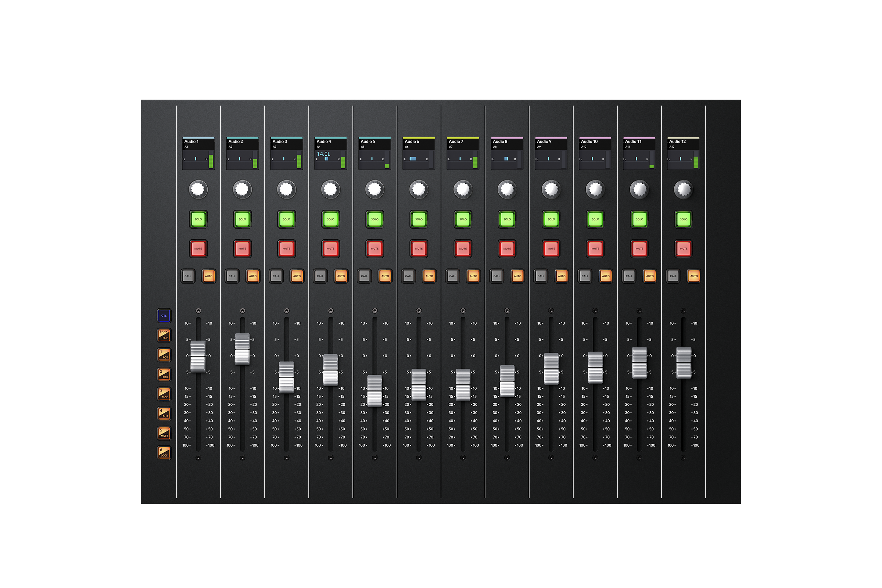Touch the Audio 11 fader cap

point(639,363)
